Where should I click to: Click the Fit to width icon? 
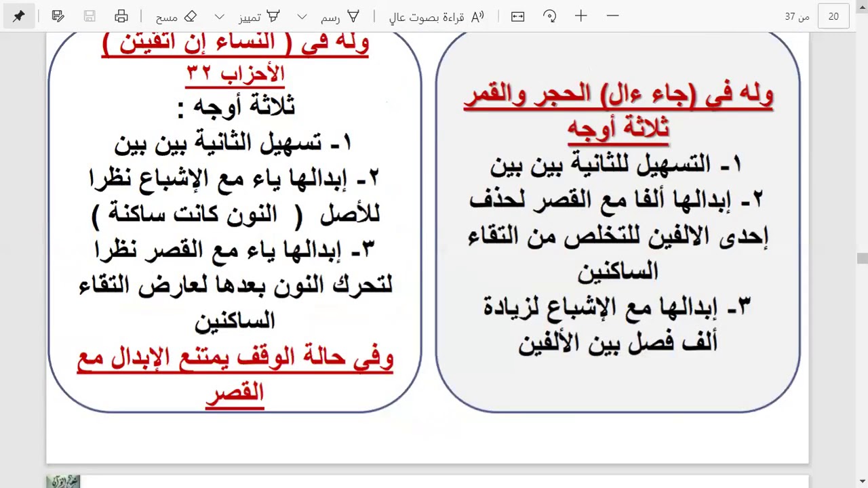click(518, 16)
